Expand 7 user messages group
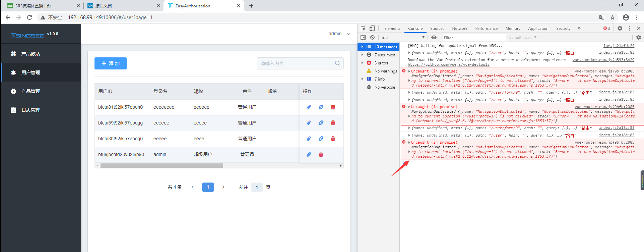644x252 pixels. tap(362, 55)
